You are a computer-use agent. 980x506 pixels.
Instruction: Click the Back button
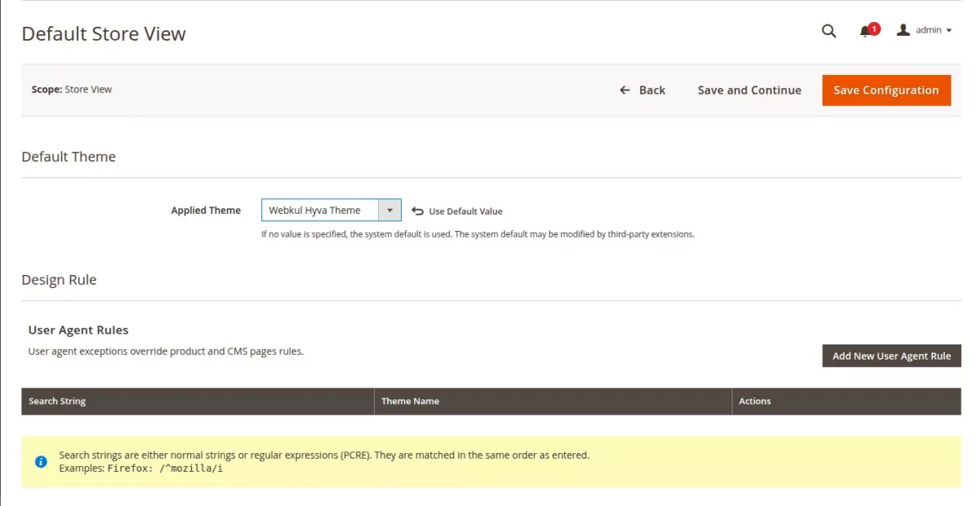(643, 90)
